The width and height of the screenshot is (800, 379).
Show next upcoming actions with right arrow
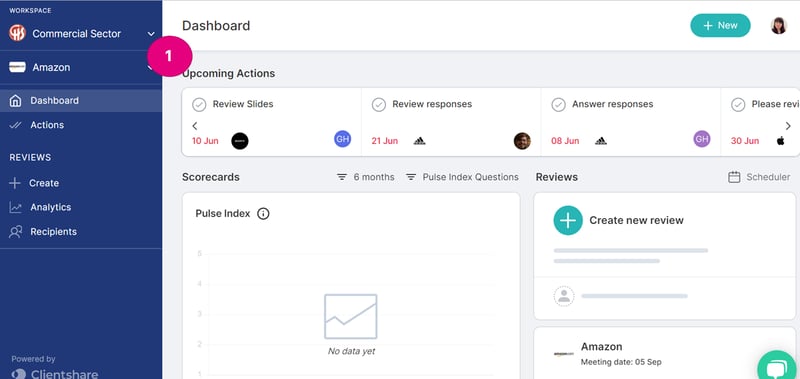click(x=788, y=125)
